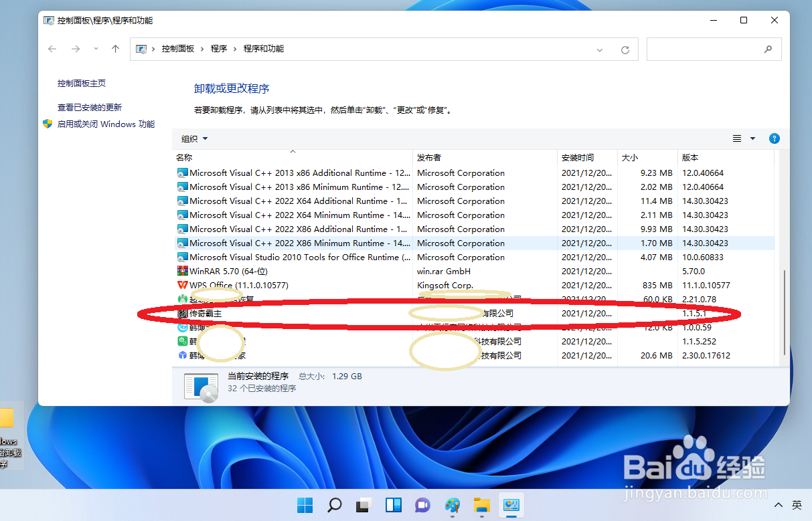Image resolution: width=812 pixels, height=521 pixels.
Task: Select Visual C++ 2022 X64 Additional Runtime row
Action: point(474,201)
